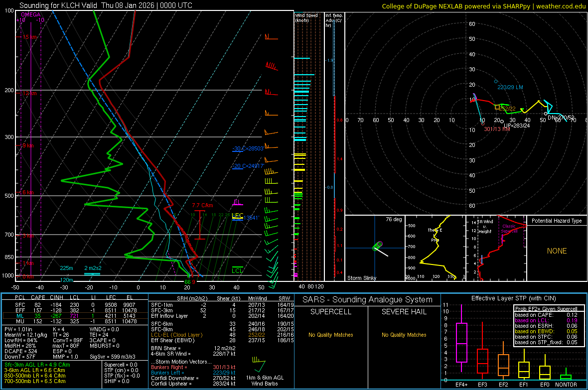Image resolution: width=588 pixels, height=390 pixels.
Task: Click the Supercell = 0.0 value
Action: coord(121,365)
